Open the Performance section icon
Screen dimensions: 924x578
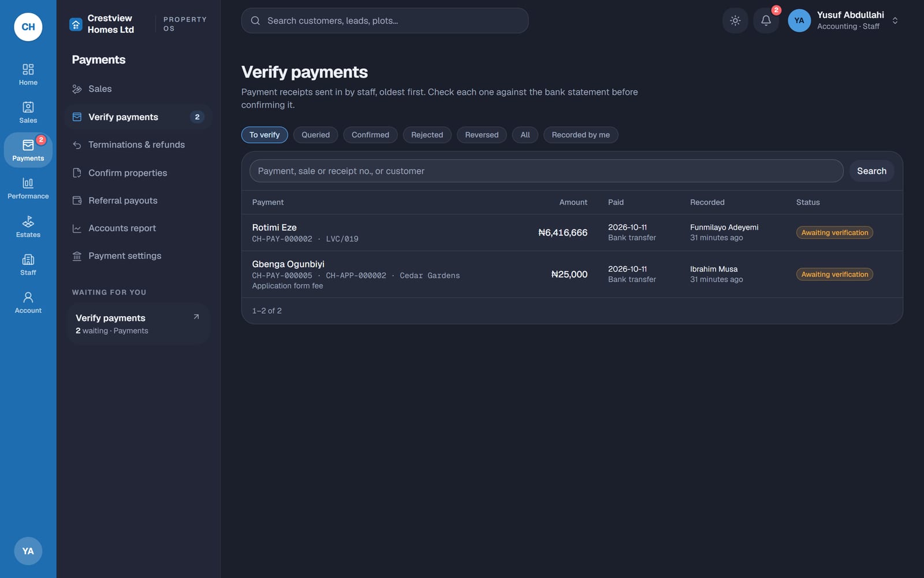[28, 188]
